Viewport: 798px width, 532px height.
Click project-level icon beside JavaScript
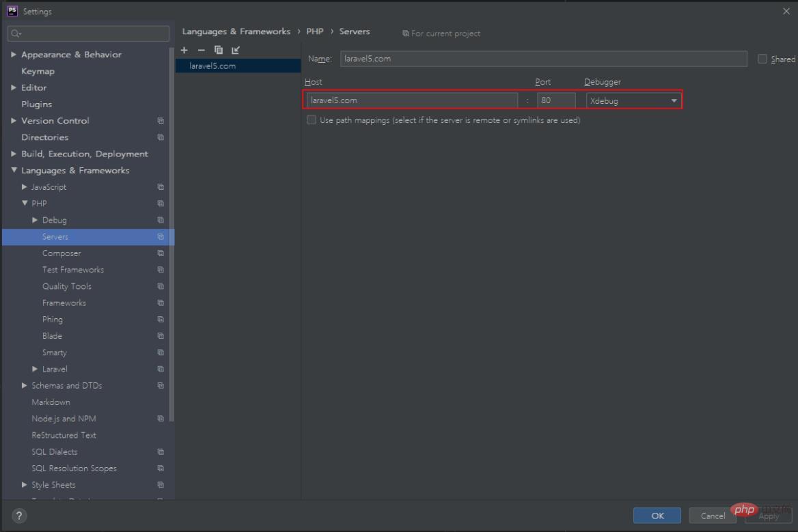click(x=161, y=186)
